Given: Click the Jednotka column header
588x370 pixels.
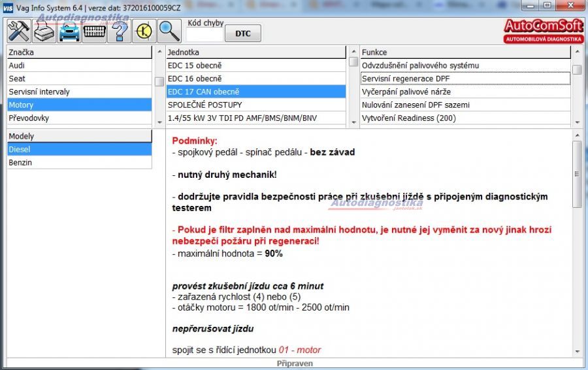Looking at the screenshot, I should 255,52.
